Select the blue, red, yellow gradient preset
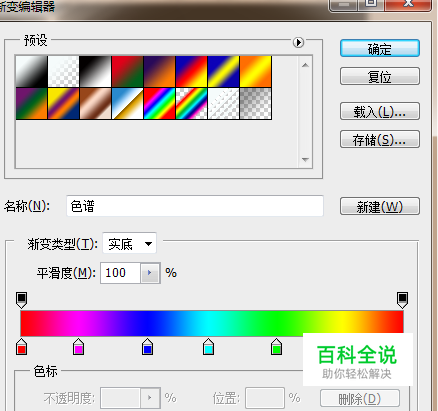Screen dimensions: 438x411 click(x=192, y=71)
